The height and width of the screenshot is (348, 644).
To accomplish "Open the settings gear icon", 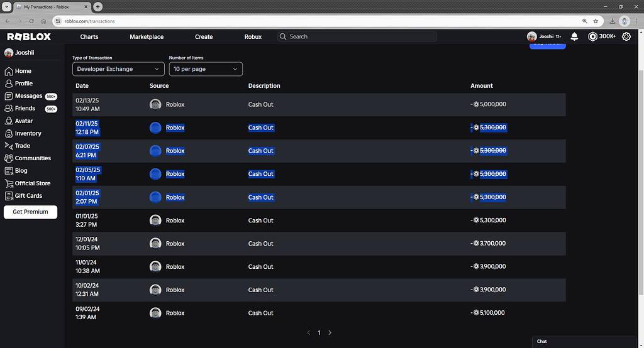I will (x=626, y=37).
